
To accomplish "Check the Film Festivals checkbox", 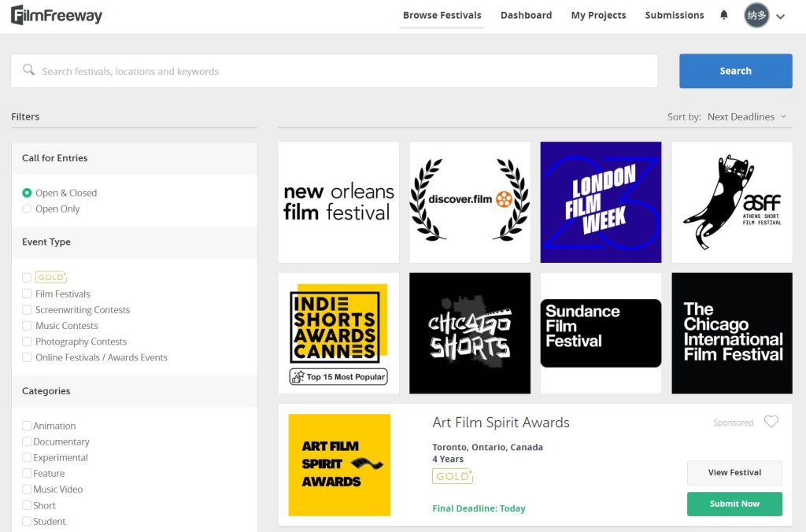I will [27, 294].
